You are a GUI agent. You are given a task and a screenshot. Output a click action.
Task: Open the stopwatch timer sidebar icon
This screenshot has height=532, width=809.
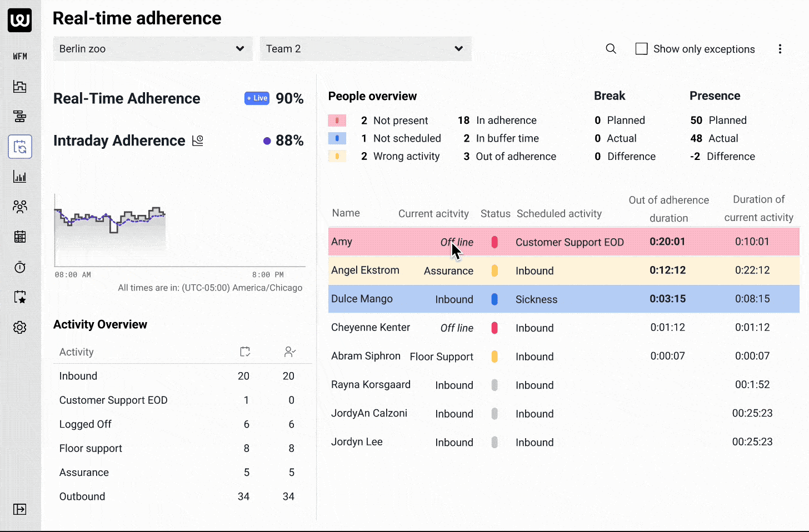tap(20, 267)
